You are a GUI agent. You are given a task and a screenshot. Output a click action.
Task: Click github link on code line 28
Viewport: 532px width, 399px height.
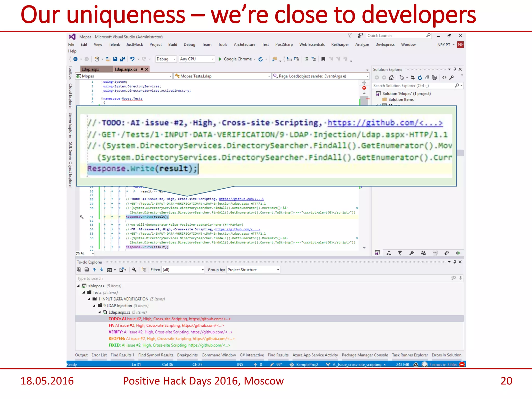click(x=241, y=199)
